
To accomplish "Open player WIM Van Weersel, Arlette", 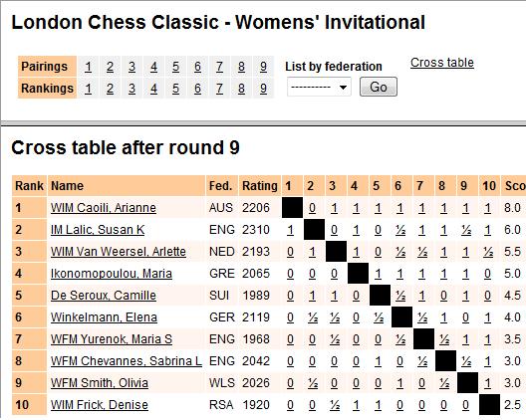I will (x=119, y=252).
